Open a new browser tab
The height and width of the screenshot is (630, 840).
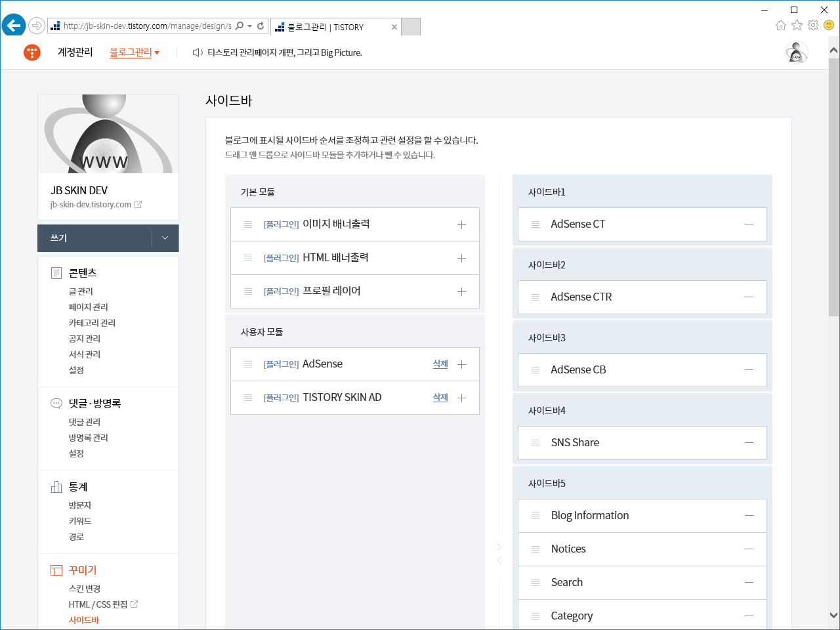[411, 27]
